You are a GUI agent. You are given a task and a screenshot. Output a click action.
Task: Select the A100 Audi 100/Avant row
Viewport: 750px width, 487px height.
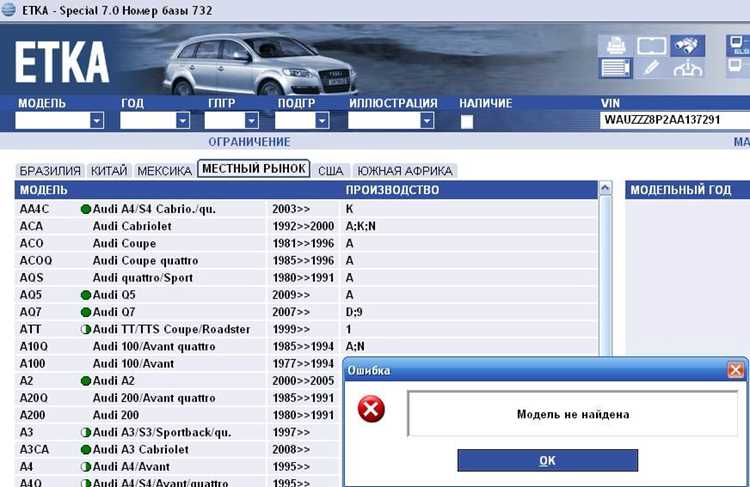(179, 364)
